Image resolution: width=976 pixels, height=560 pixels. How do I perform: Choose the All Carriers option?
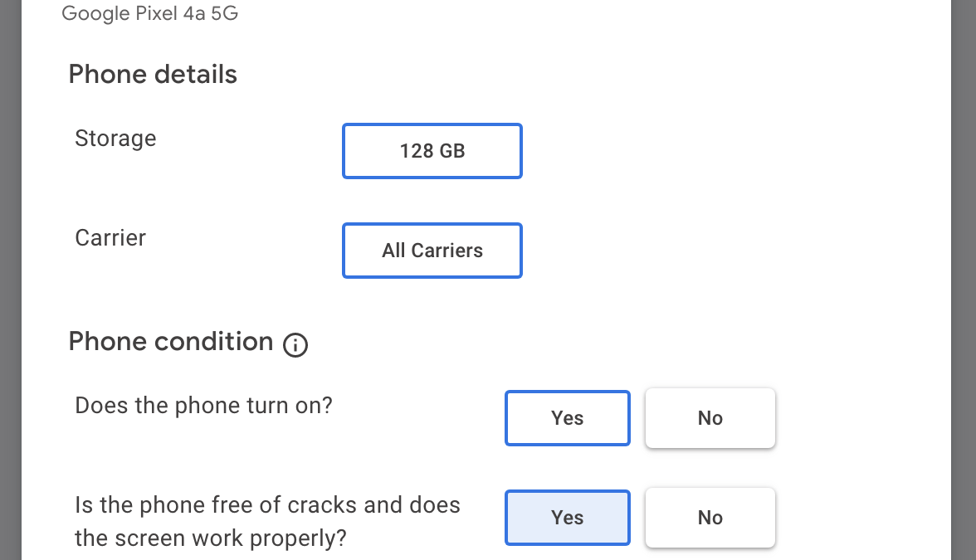432,251
